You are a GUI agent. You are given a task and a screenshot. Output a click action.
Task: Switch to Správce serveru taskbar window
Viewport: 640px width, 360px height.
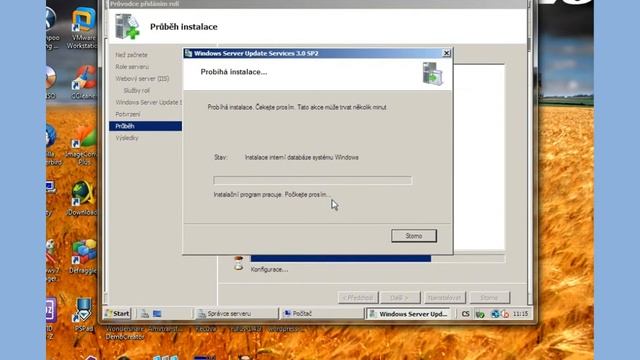pos(236,313)
